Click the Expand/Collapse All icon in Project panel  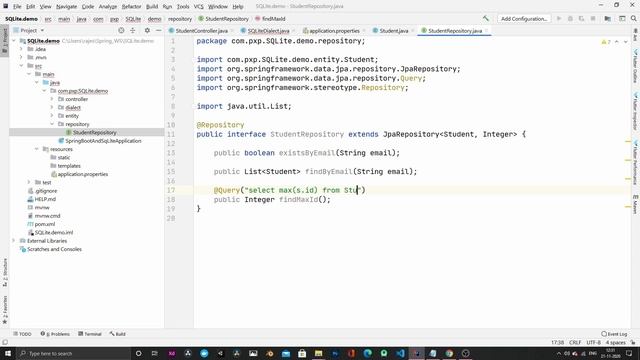pyautogui.click(x=133, y=31)
